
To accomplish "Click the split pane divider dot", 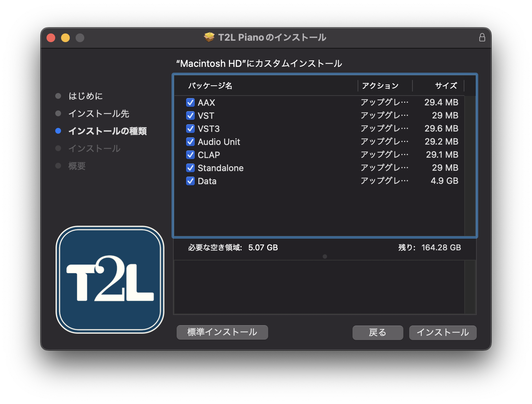I will (325, 256).
